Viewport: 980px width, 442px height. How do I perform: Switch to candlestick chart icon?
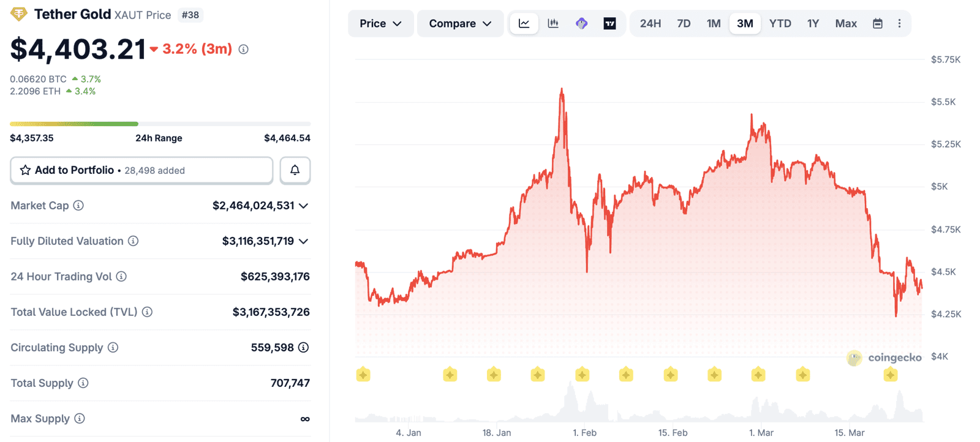tap(553, 23)
